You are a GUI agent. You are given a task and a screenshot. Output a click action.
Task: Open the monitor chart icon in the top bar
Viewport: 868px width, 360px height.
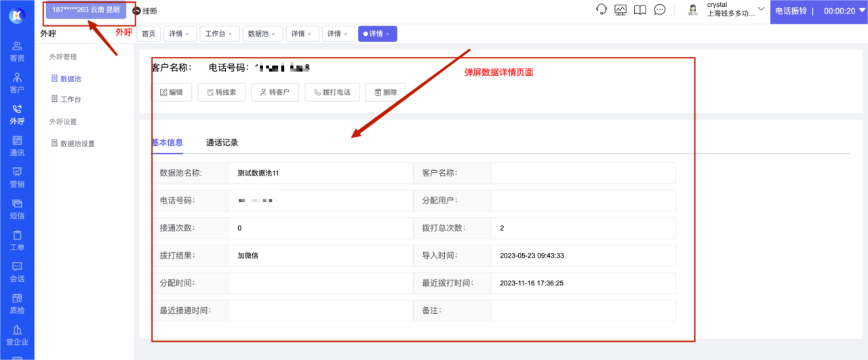click(x=620, y=9)
